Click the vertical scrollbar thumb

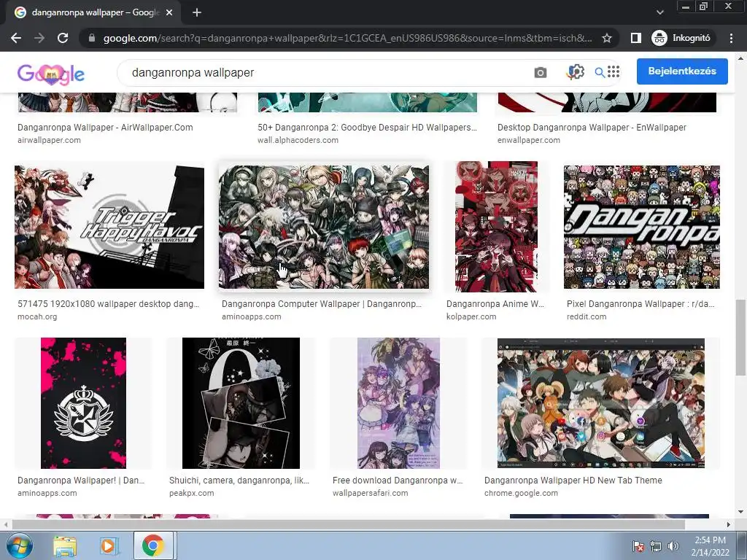coord(741,338)
